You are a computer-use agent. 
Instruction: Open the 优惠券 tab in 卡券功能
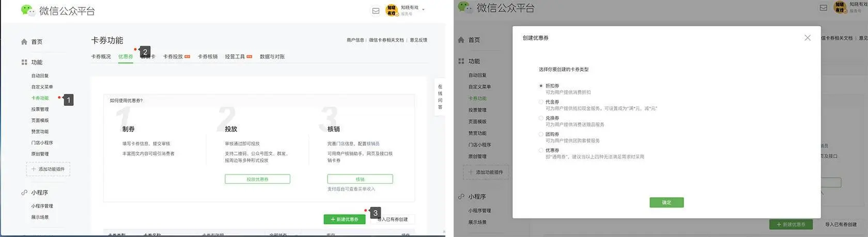click(x=126, y=57)
